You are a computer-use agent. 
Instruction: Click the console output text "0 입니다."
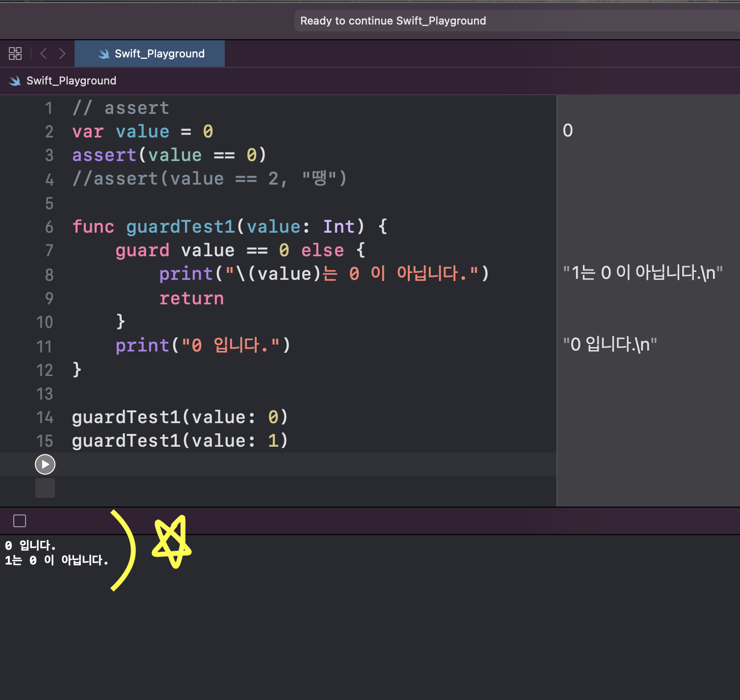(30, 545)
